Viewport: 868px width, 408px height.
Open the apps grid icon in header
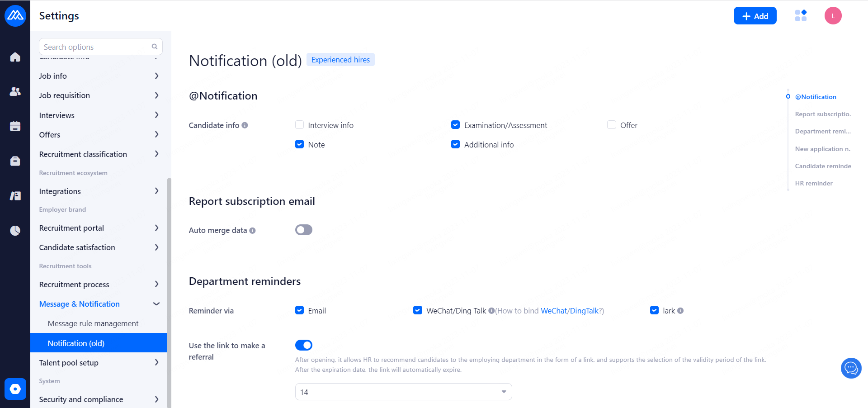point(801,16)
